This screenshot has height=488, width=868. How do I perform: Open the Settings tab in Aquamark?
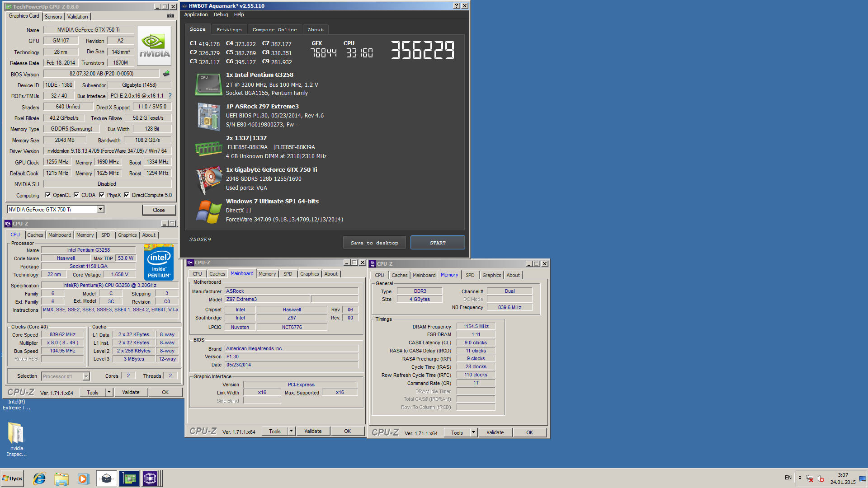point(229,29)
